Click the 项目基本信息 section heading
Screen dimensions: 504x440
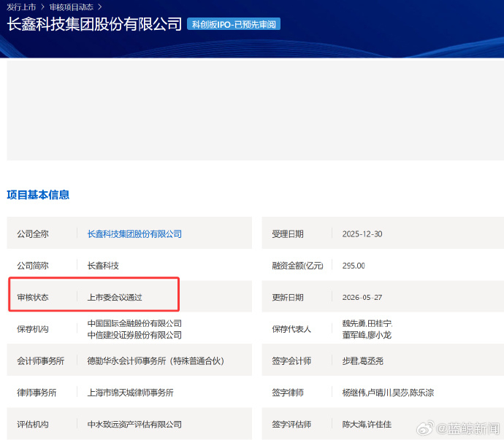38,195
